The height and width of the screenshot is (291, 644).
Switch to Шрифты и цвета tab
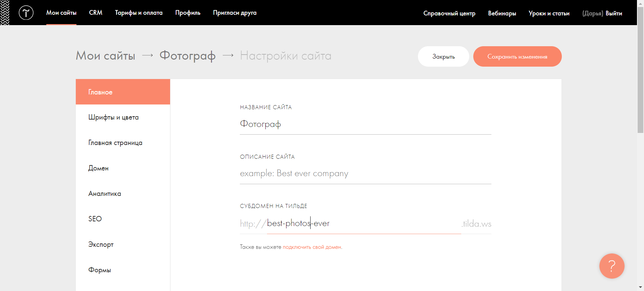coord(113,117)
